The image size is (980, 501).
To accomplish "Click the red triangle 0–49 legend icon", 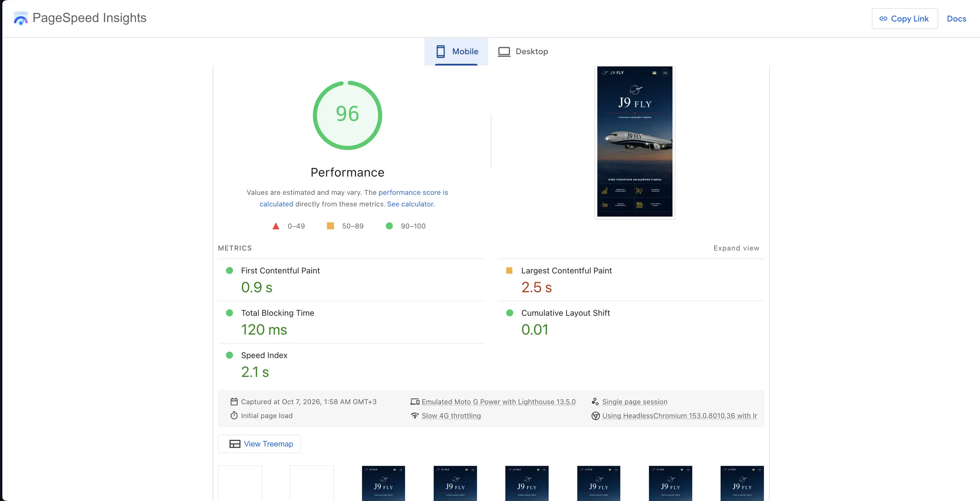I will click(276, 226).
